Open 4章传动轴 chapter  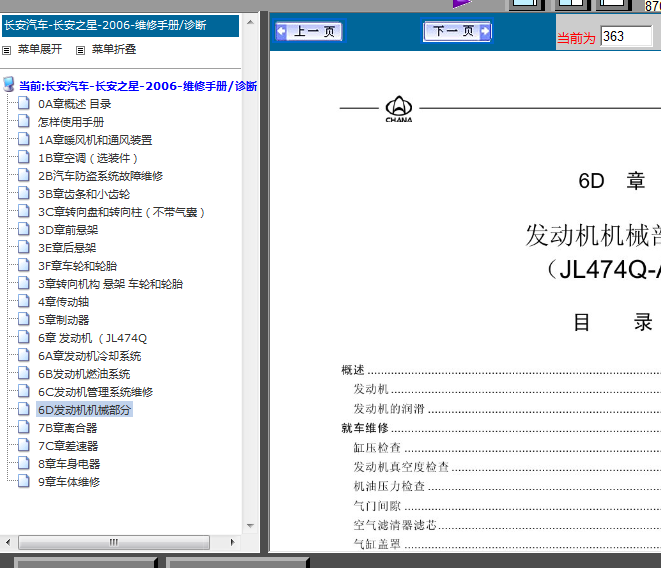click(x=63, y=302)
